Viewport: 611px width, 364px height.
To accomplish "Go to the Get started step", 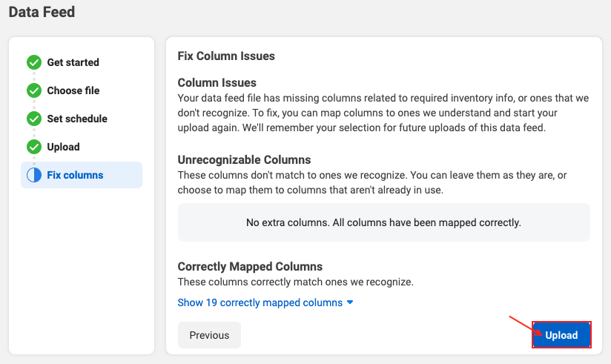I will [x=73, y=62].
